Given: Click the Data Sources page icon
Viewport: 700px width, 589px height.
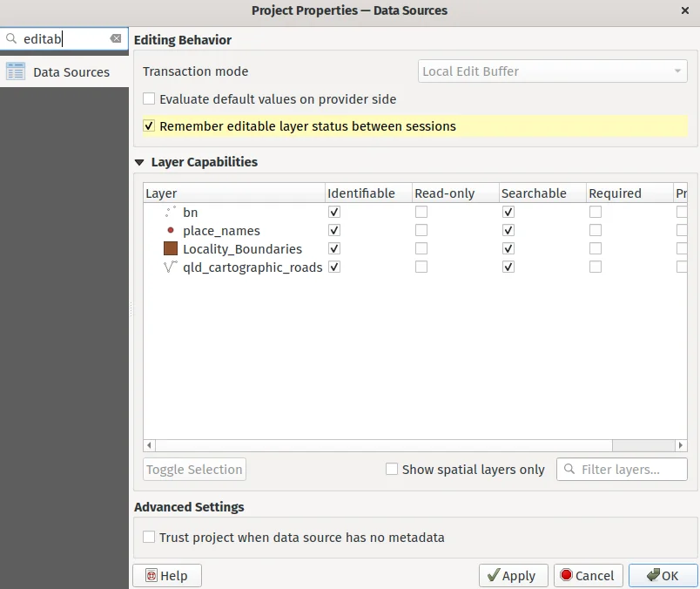Looking at the screenshot, I should [16, 72].
